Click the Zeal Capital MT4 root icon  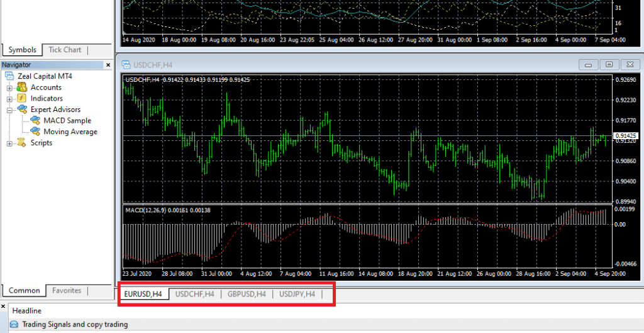pos(9,76)
